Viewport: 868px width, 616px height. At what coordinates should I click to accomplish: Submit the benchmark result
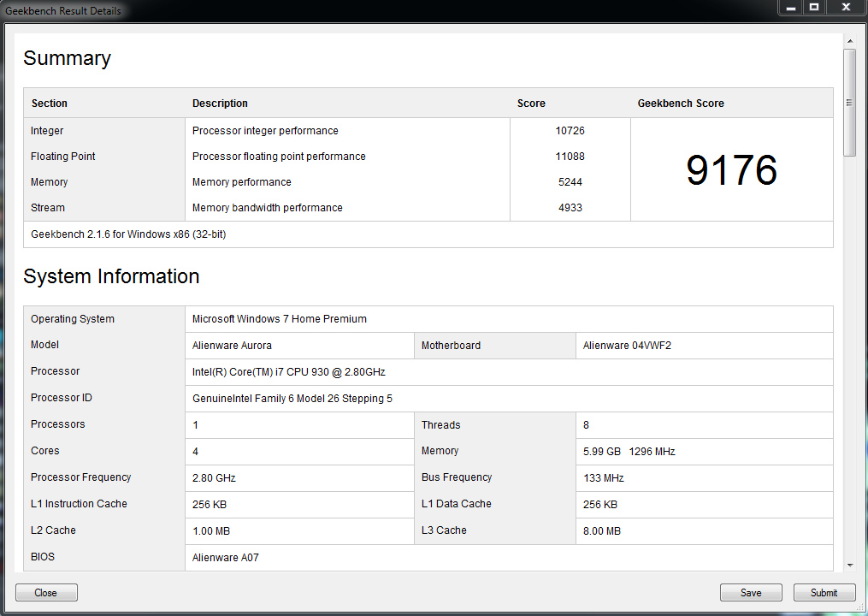click(824, 592)
